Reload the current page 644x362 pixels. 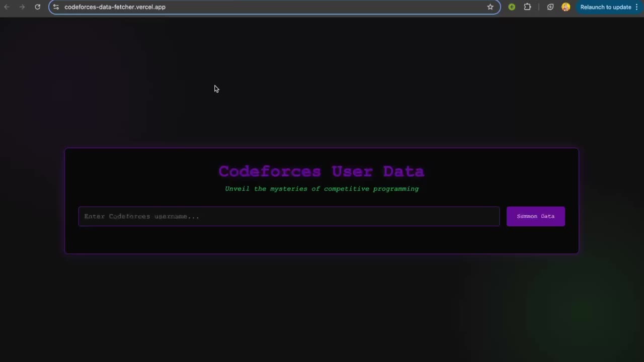pyautogui.click(x=37, y=7)
